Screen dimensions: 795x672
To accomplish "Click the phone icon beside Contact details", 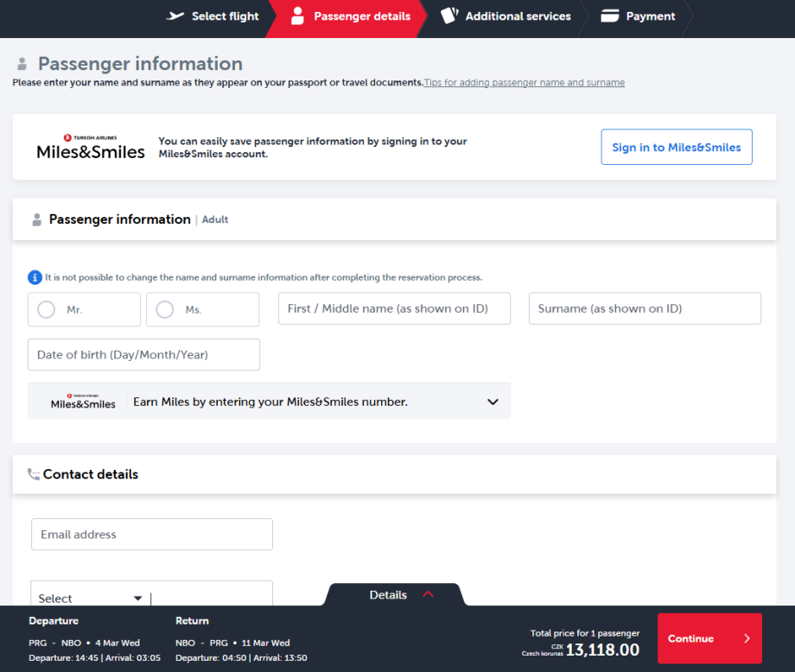I will (34, 474).
